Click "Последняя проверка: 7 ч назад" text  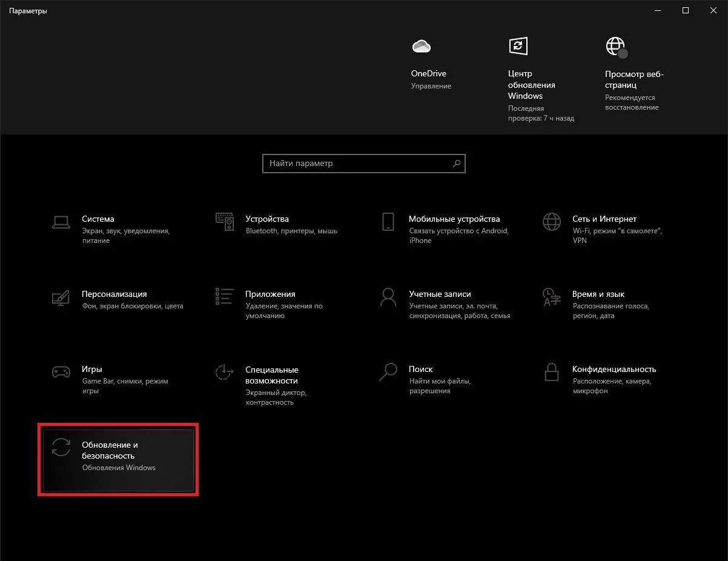541,113
